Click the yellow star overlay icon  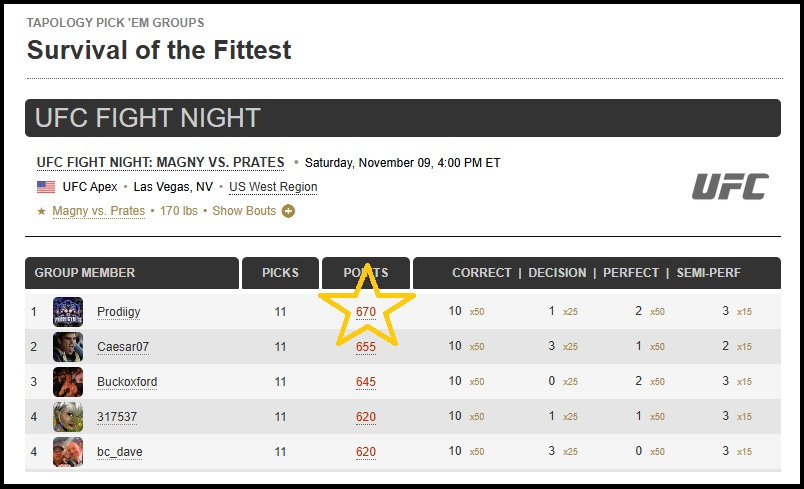click(x=367, y=308)
